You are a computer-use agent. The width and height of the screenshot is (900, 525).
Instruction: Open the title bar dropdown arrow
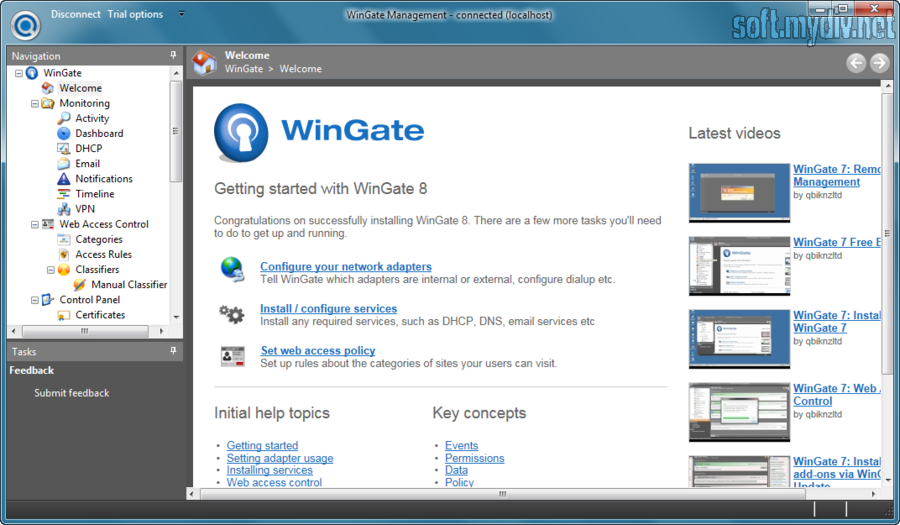(x=181, y=14)
